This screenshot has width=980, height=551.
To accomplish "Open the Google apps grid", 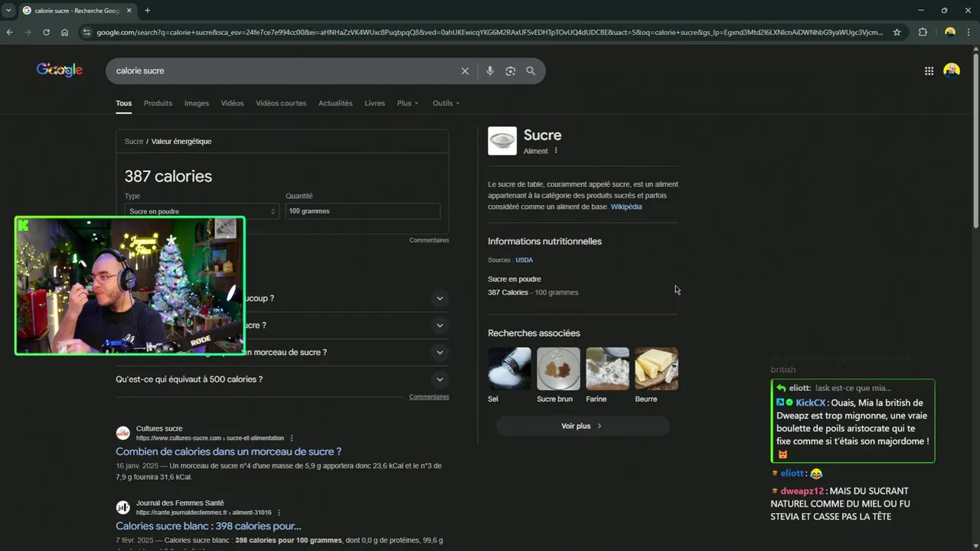I will pos(929,71).
